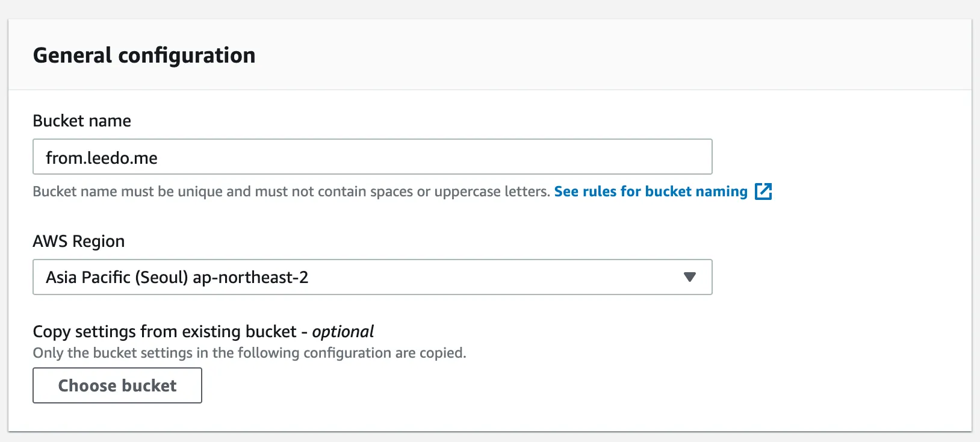
Task: Open the 'See rules for bucket naming' link
Action: tap(650, 191)
